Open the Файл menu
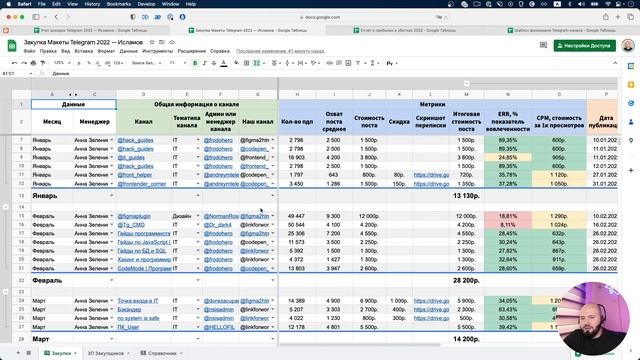640x360 pixels. pyautogui.click(x=29, y=51)
